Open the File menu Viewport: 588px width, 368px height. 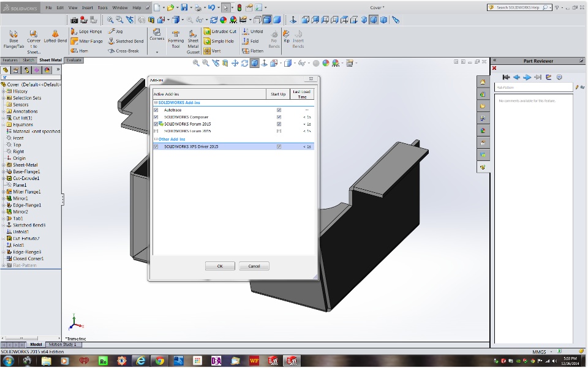pos(49,7)
